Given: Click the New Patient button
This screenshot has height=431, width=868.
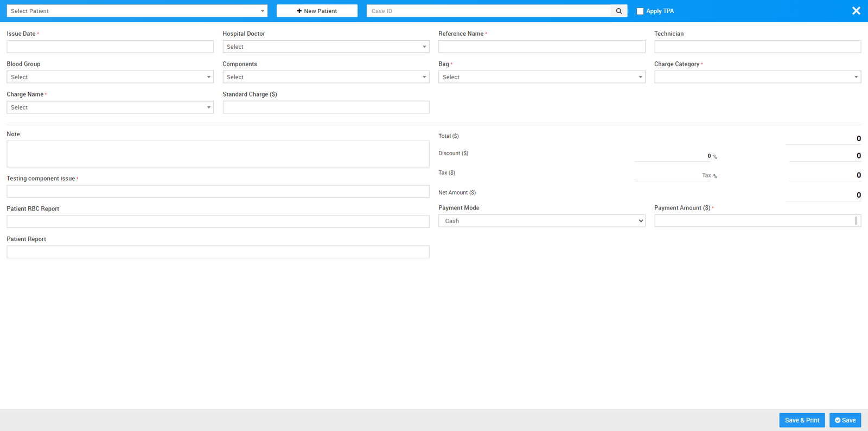Looking at the screenshot, I should (317, 11).
